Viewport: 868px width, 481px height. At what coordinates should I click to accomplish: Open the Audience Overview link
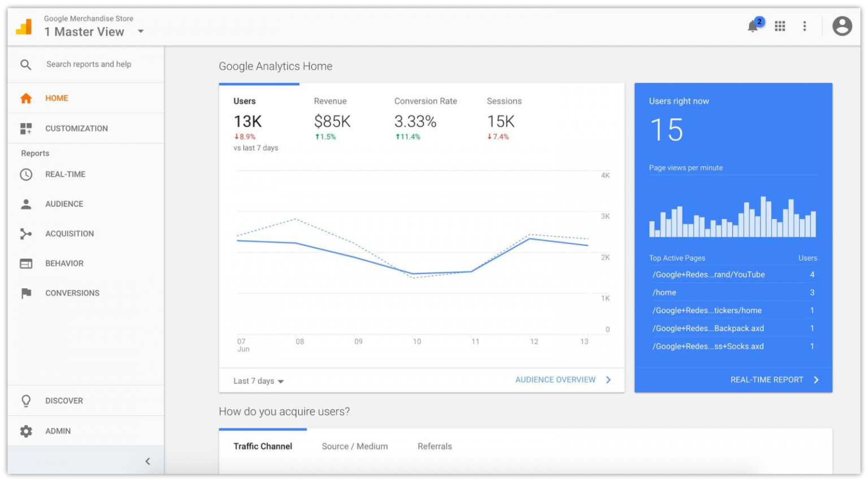[555, 380]
